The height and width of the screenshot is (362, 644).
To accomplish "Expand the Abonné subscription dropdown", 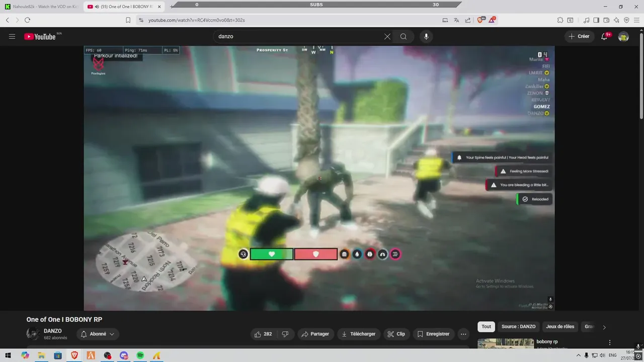I will coord(98,334).
